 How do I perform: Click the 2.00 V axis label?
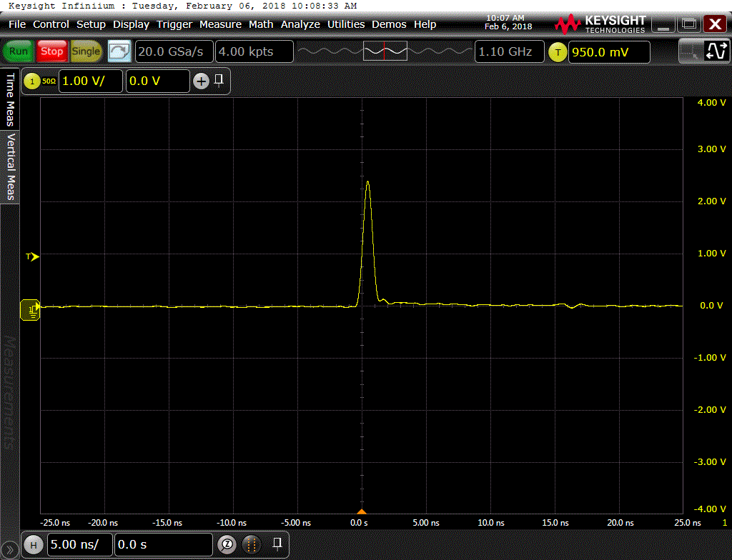point(711,201)
